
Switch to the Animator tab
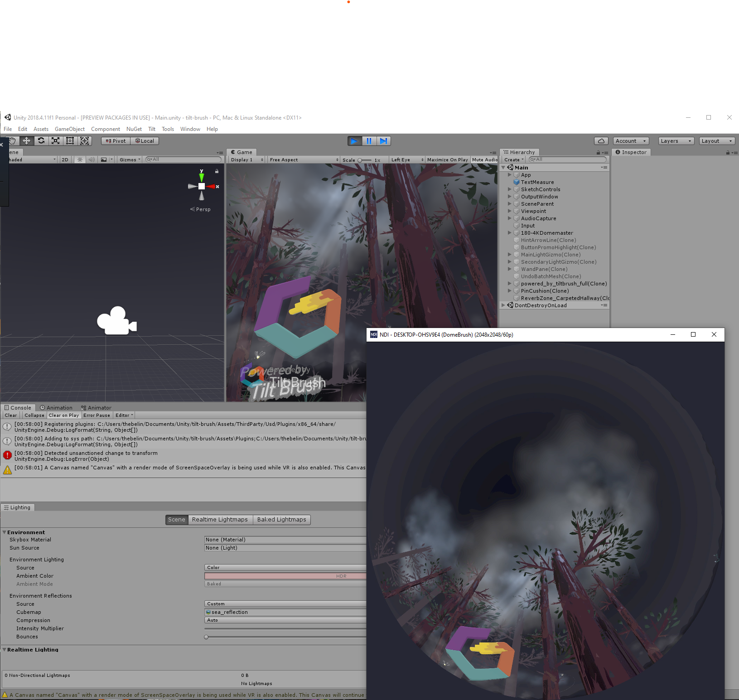(96, 408)
